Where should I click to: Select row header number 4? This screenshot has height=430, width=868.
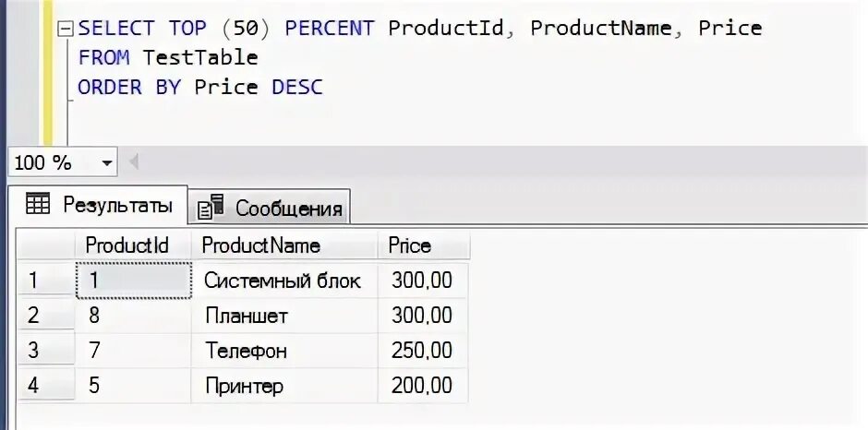[x=35, y=385]
